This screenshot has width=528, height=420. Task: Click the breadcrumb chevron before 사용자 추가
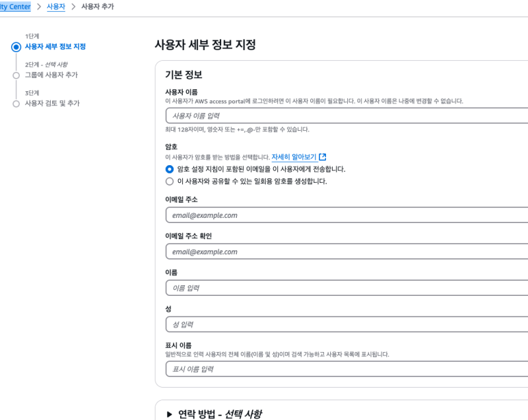click(x=73, y=7)
